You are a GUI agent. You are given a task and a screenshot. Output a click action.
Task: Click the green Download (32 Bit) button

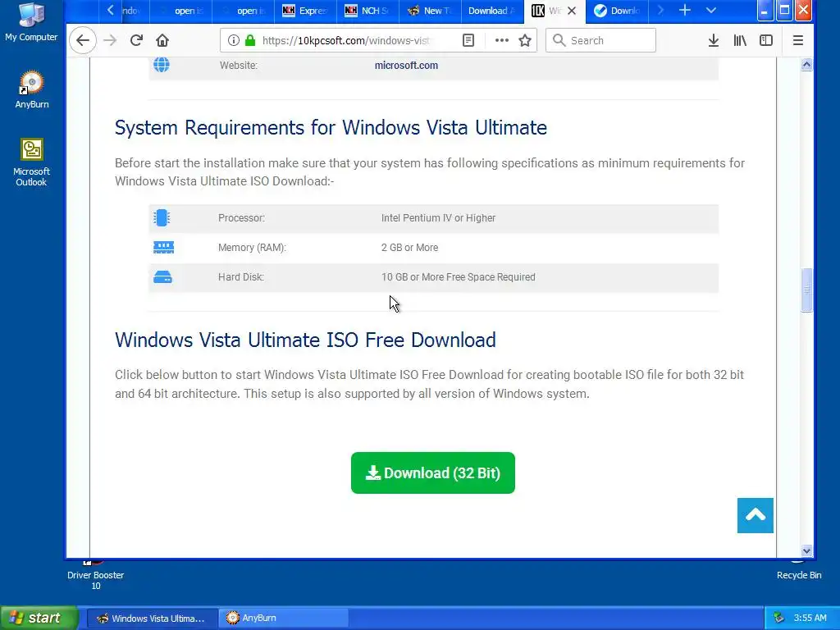(433, 472)
